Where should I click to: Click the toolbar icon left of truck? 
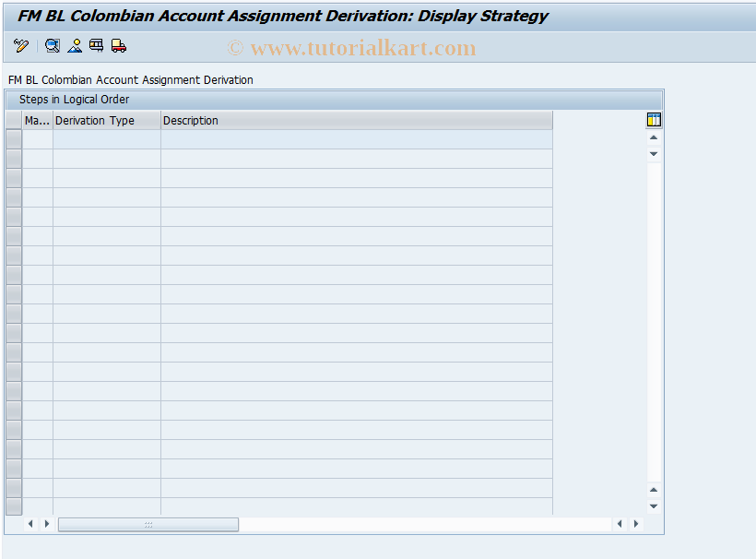point(97,46)
